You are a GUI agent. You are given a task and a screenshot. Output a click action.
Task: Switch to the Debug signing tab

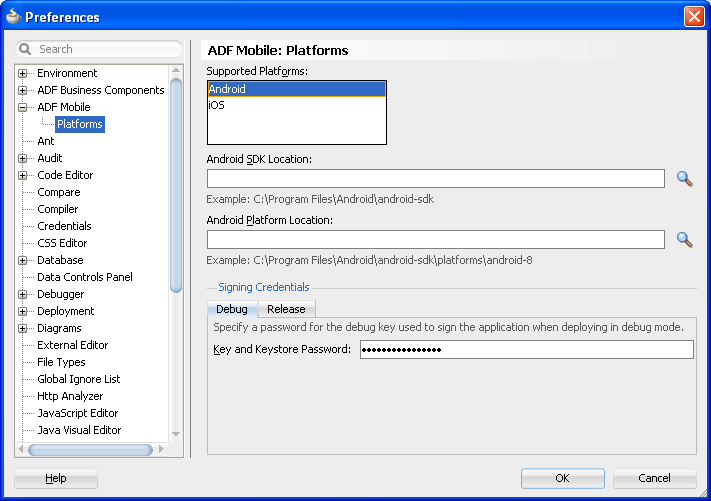[232, 309]
